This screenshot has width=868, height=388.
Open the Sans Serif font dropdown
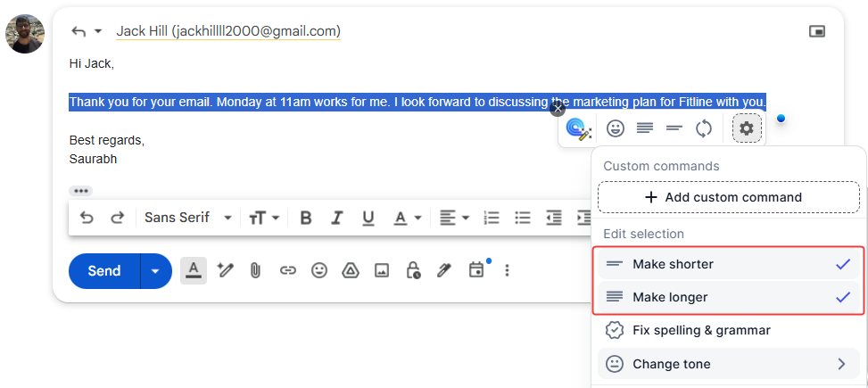point(188,218)
